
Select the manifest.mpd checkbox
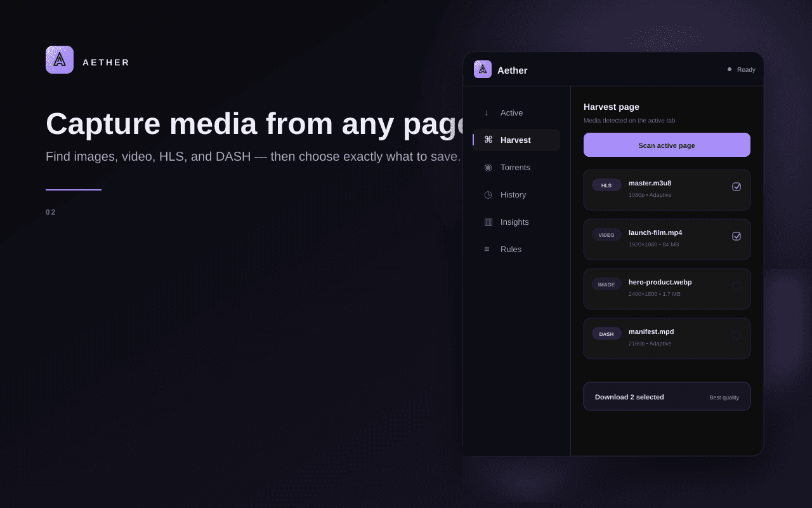[x=737, y=335]
